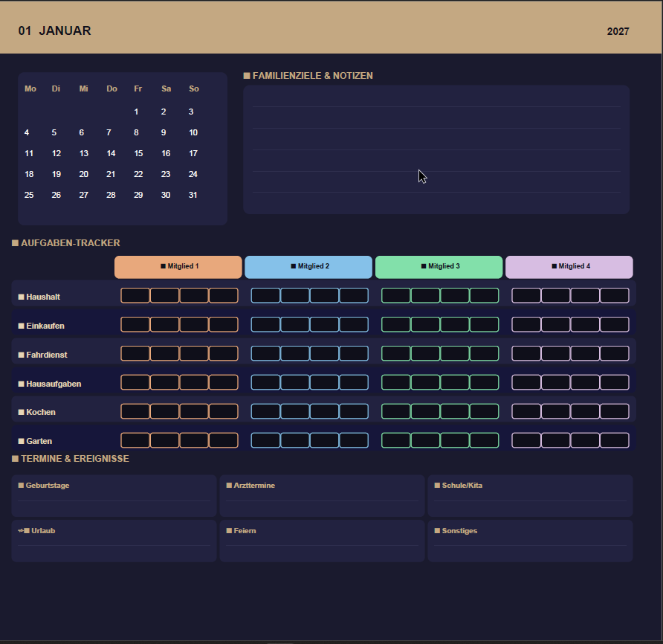Check first Einkaufen box for Mitglied 1
The width and height of the screenshot is (663, 644).
coord(135,324)
